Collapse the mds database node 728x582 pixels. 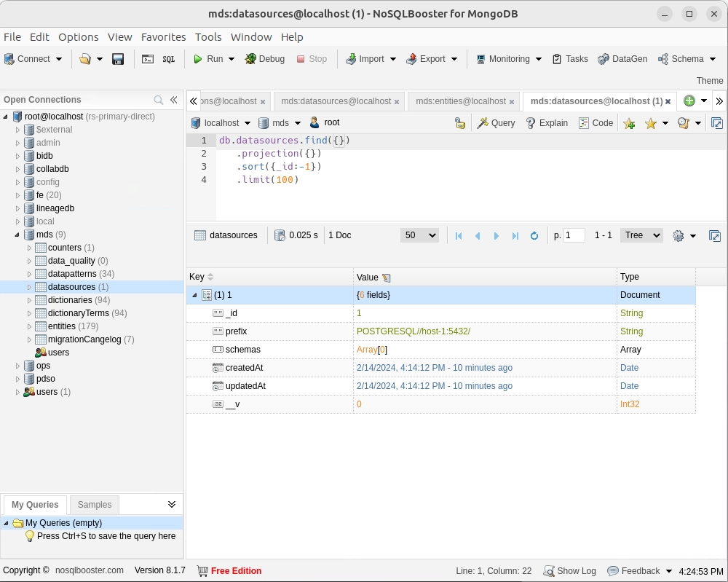click(x=18, y=235)
